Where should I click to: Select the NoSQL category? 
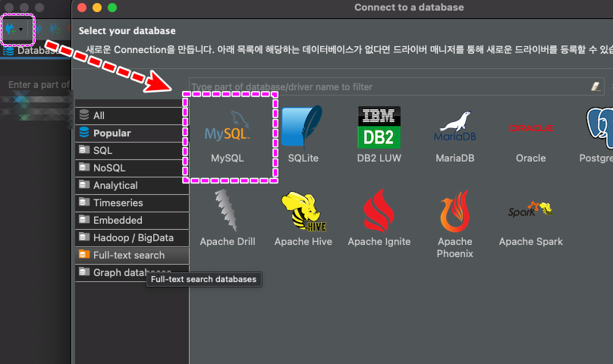coord(132,168)
